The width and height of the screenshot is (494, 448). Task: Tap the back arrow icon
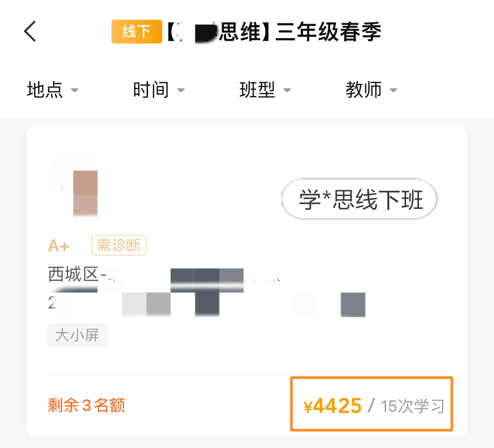point(30,31)
